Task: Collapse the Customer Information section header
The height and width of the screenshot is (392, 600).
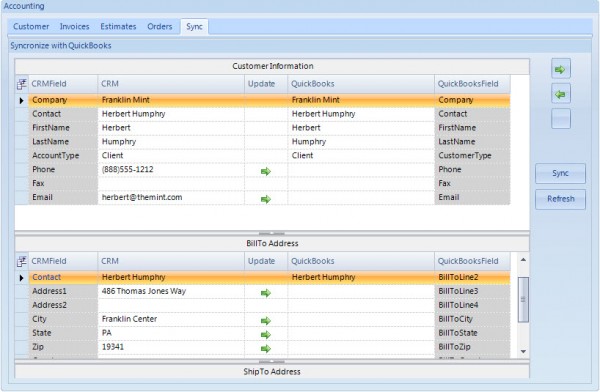Action: click(272, 66)
